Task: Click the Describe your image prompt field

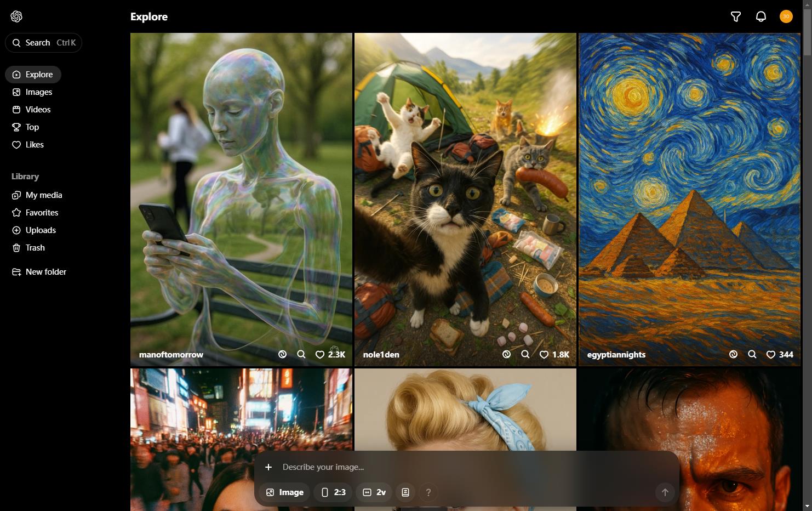Action: [466, 467]
